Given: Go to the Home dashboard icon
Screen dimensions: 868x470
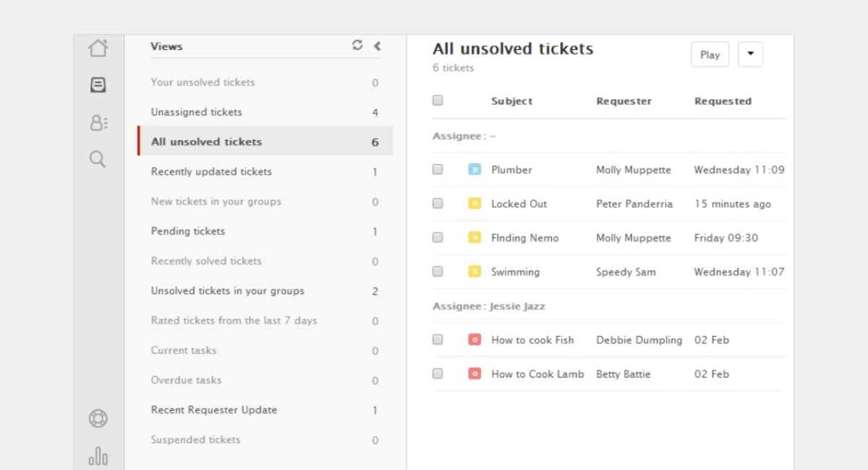Looking at the screenshot, I should click(x=98, y=48).
